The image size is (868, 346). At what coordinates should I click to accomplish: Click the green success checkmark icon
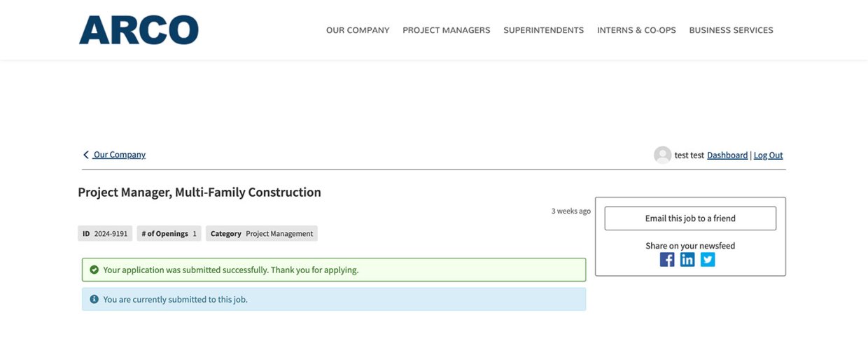coord(94,270)
